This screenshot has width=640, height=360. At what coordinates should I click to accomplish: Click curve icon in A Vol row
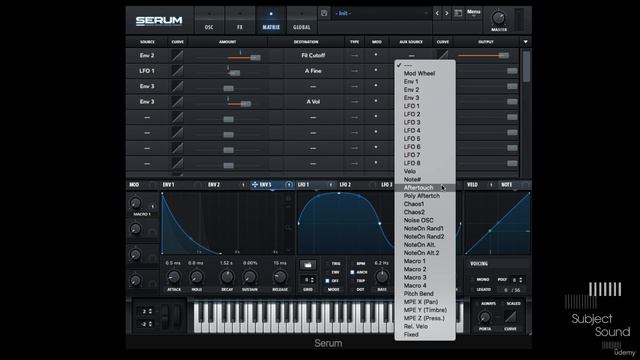tap(177, 102)
